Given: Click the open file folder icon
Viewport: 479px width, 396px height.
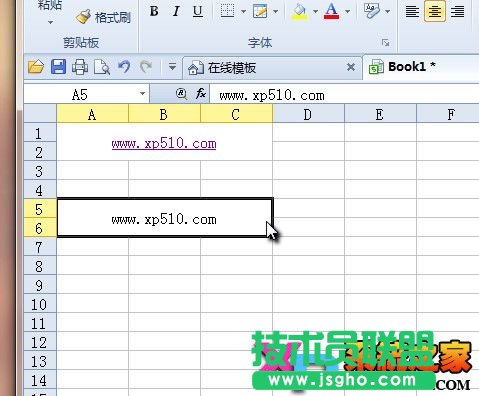Looking at the screenshot, I should click(36, 67).
